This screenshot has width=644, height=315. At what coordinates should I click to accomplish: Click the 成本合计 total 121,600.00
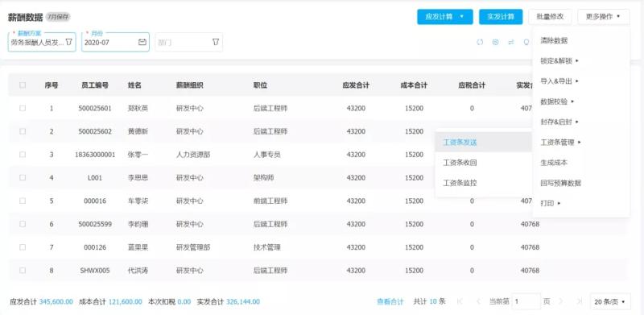(126, 302)
